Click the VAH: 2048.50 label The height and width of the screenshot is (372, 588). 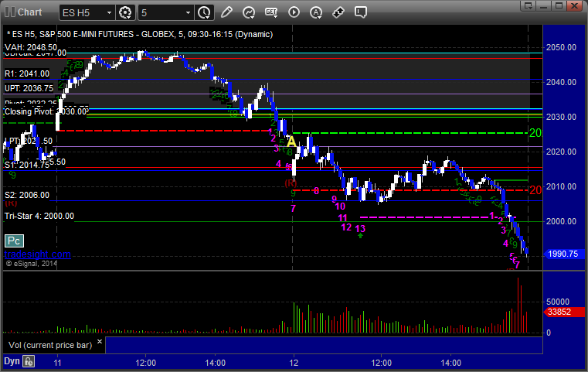coord(31,47)
